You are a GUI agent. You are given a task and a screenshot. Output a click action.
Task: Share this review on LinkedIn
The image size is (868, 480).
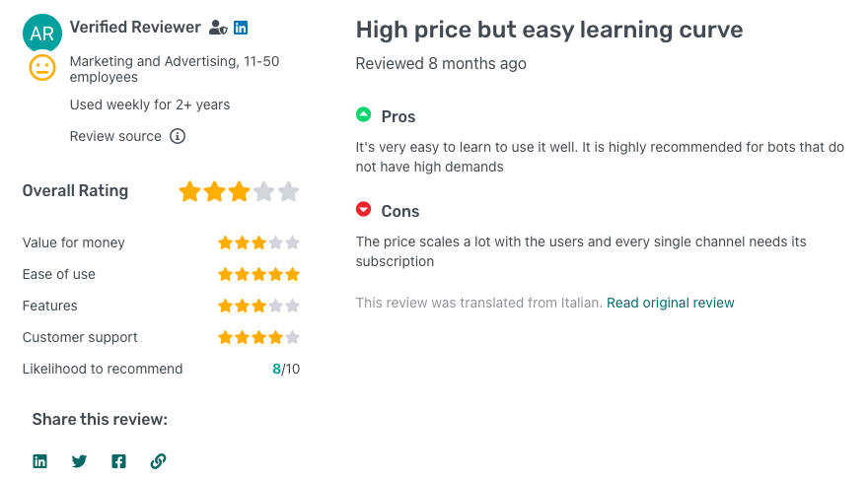coord(40,461)
